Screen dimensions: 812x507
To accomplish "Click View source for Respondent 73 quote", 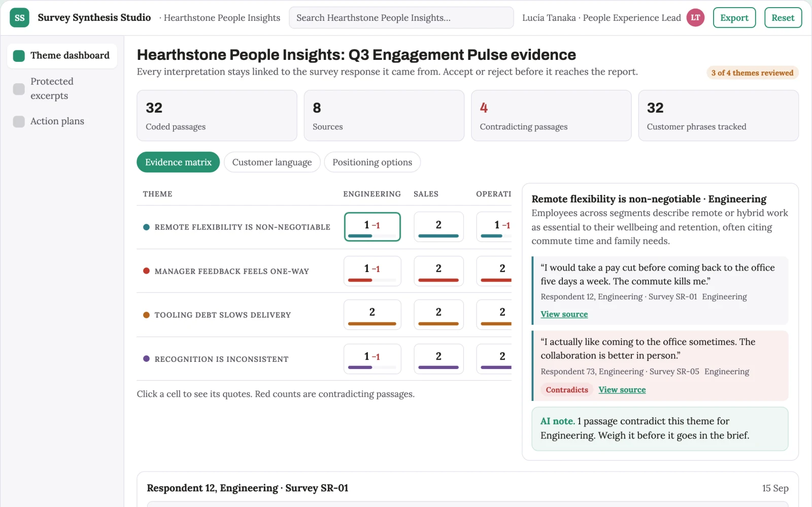I will pos(622,390).
